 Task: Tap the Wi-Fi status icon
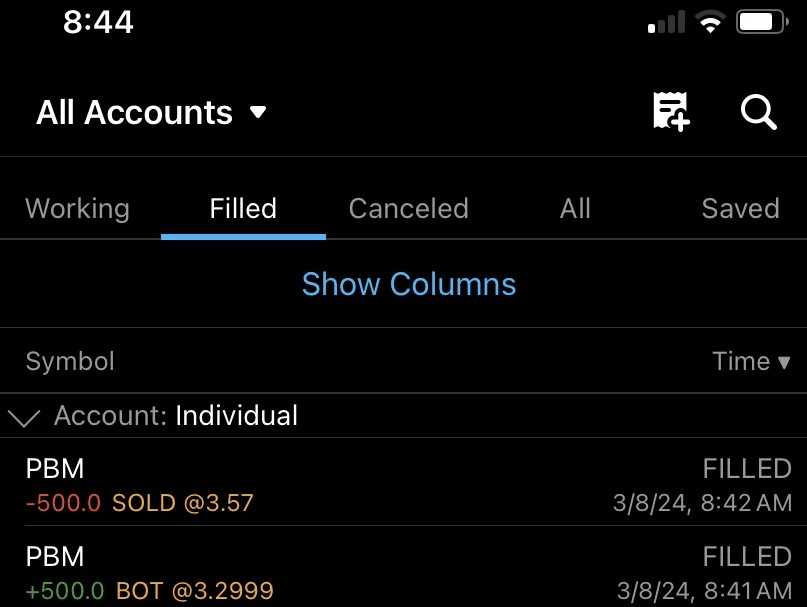tap(711, 23)
